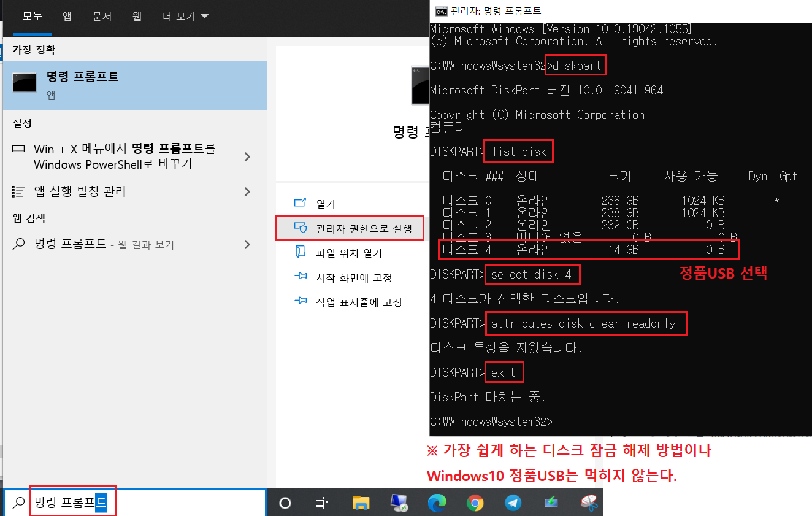This screenshot has width=812, height=516.
Task: Click the 명령 프롬프트 best match app icon
Action: pos(25,83)
